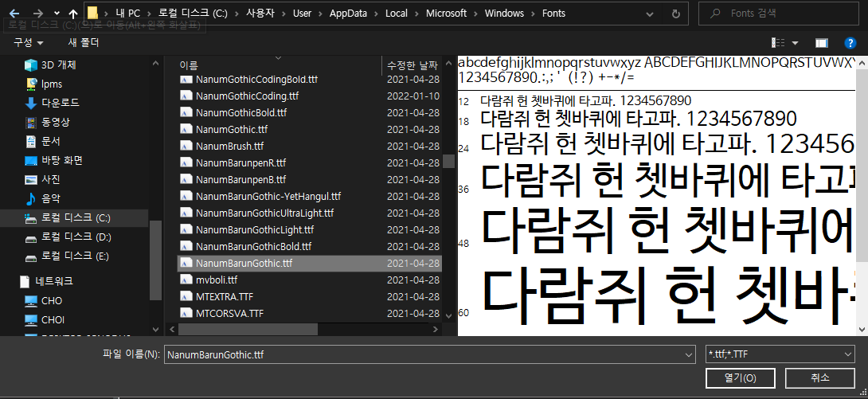Change view layout icon

[778, 43]
